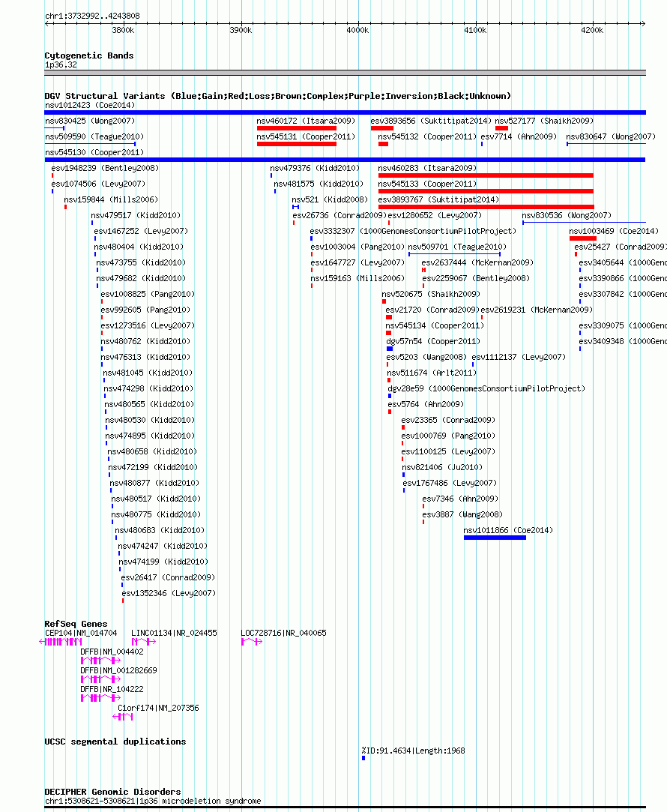Viewport: 667px width, 812px height.
Task: Click esv1112137 (Levy2007) label
Action: (519, 358)
